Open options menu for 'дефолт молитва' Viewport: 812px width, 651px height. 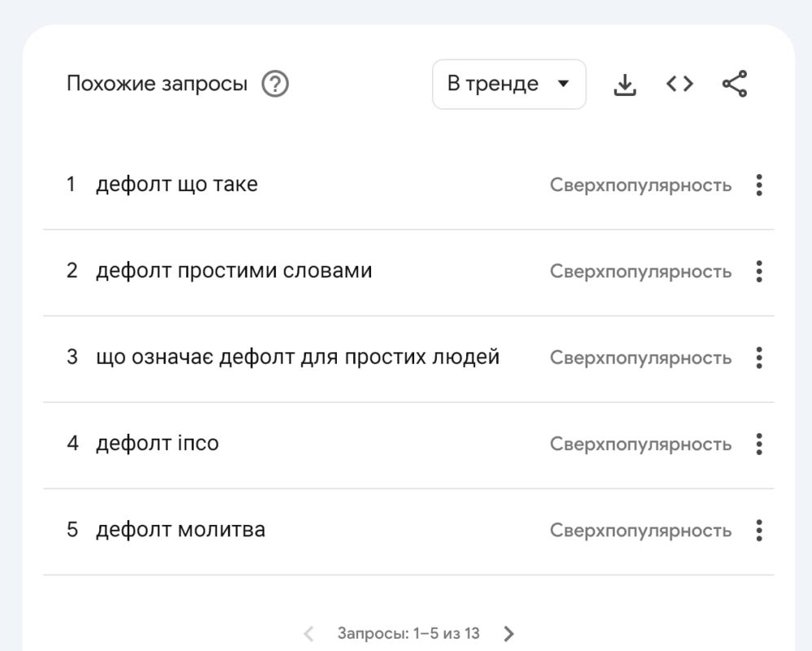click(x=758, y=530)
